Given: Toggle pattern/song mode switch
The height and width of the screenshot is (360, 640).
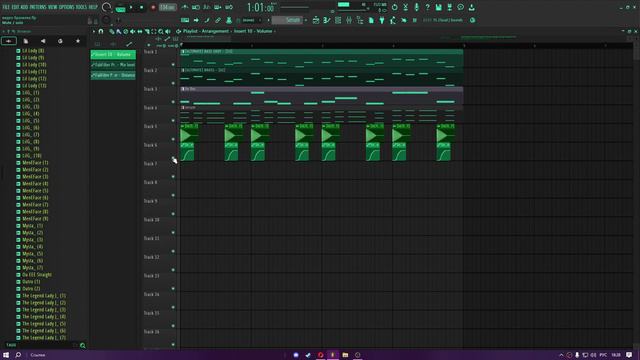Looking at the screenshot, I should click(x=120, y=8).
